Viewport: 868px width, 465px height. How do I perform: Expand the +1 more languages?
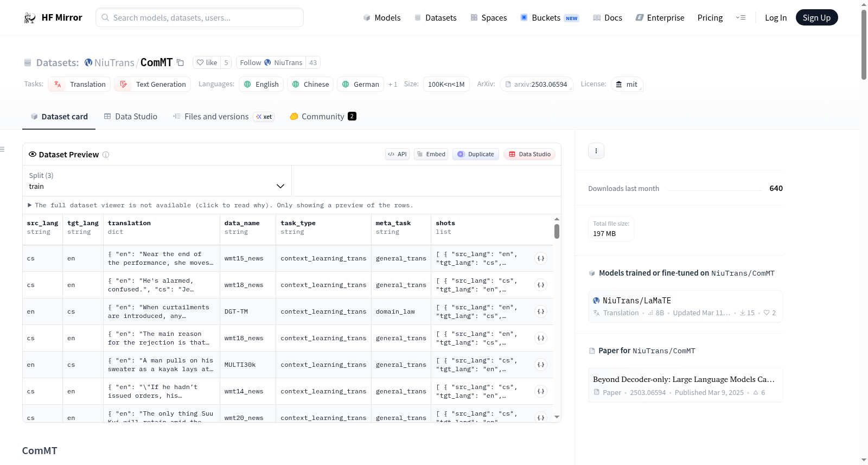tap(393, 84)
